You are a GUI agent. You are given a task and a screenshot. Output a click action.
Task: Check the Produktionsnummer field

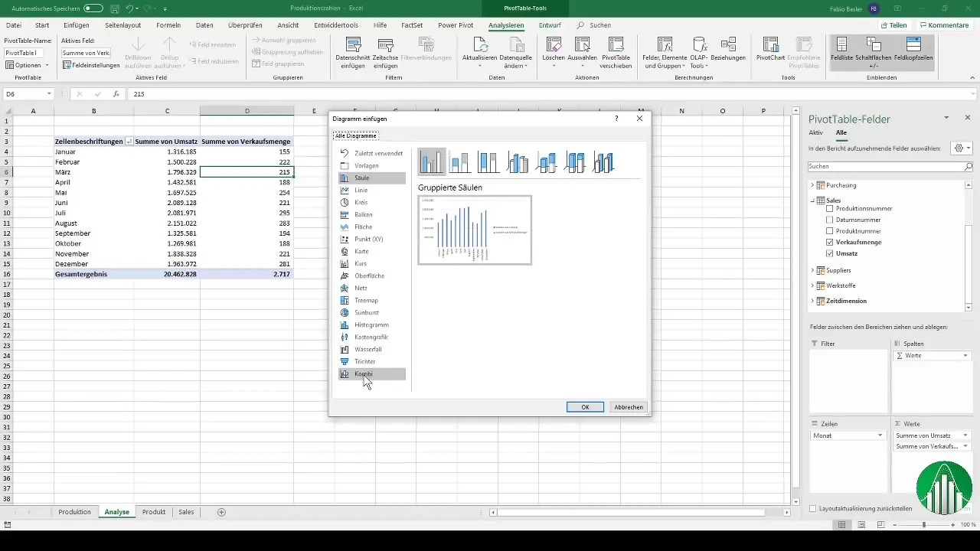click(830, 208)
